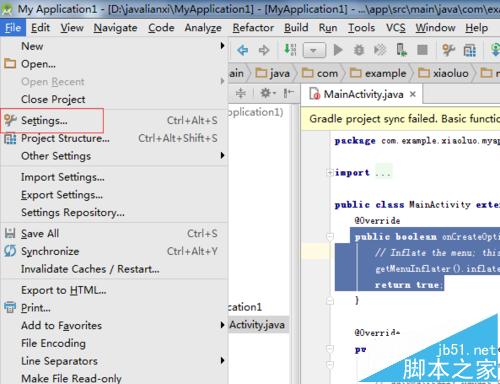The width and height of the screenshot is (500, 384).
Task: Select Settings Repository... entry
Action: coord(114,212)
